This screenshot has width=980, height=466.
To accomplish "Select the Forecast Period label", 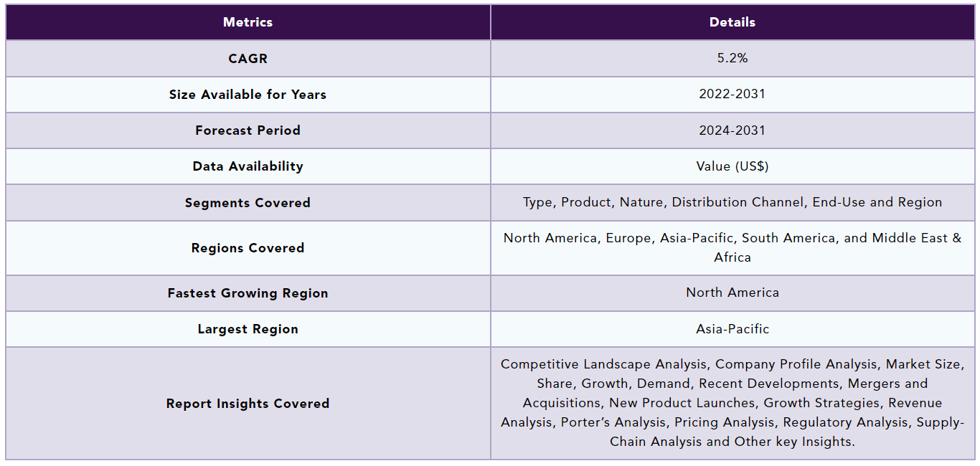I will (x=248, y=130).
